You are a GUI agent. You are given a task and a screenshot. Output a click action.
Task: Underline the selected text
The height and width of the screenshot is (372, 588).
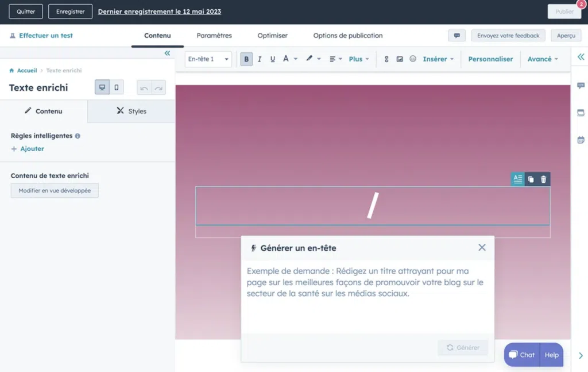(x=272, y=59)
